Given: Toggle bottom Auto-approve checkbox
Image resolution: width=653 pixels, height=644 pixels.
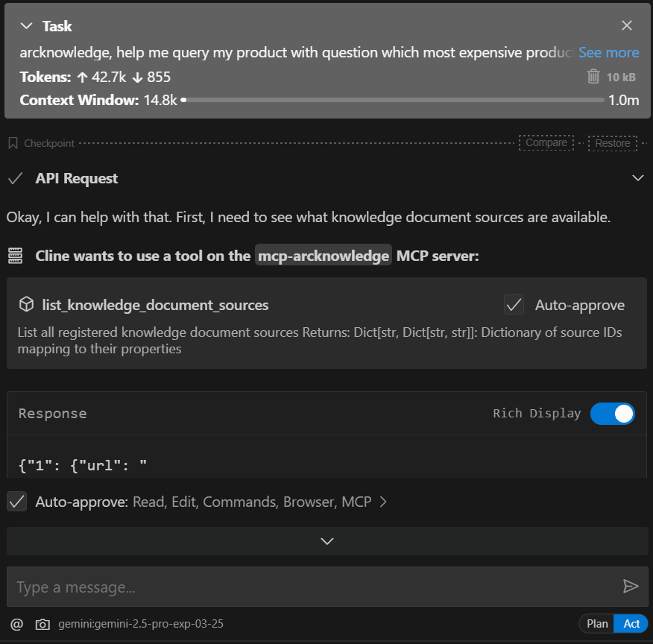Looking at the screenshot, I should (x=16, y=502).
